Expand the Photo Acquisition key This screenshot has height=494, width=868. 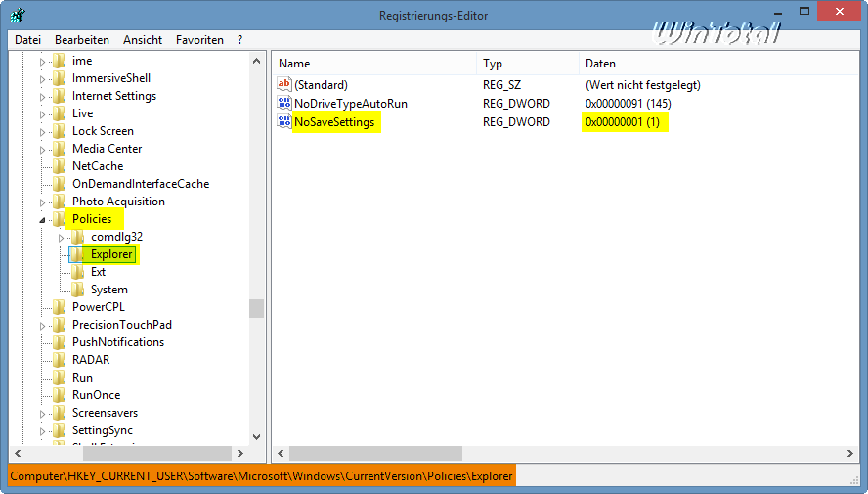[x=42, y=202]
